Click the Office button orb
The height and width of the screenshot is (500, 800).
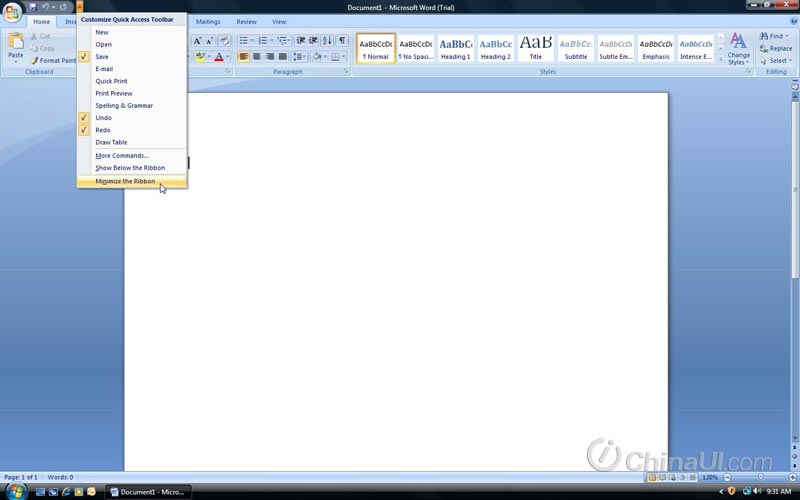pyautogui.click(x=13, y=11)
